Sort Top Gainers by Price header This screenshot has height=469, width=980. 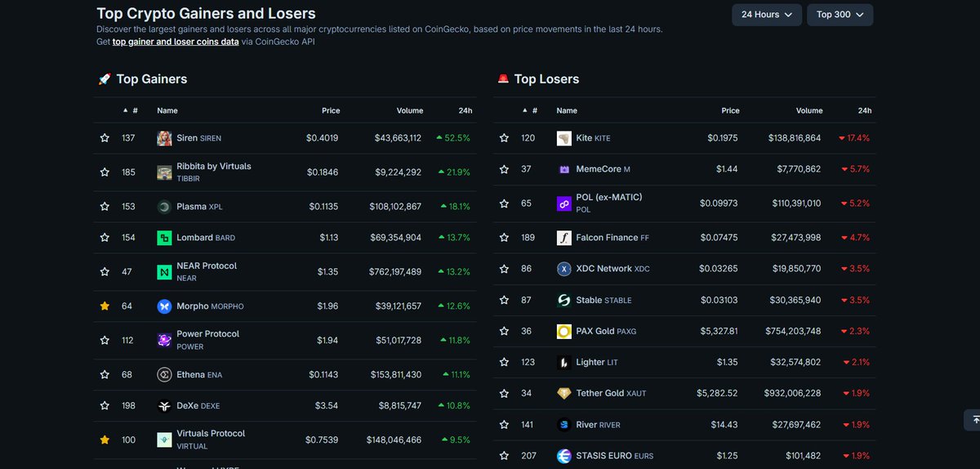[x=331, y=110]
